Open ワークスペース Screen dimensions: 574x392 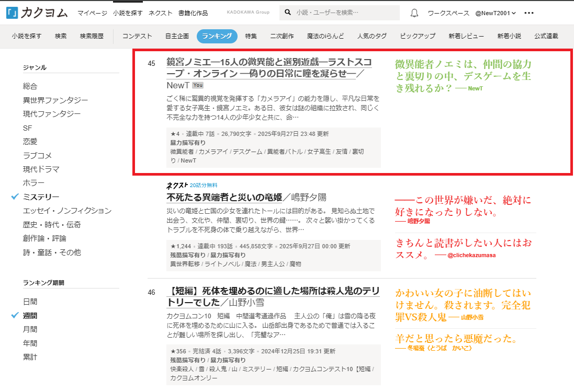448,13
